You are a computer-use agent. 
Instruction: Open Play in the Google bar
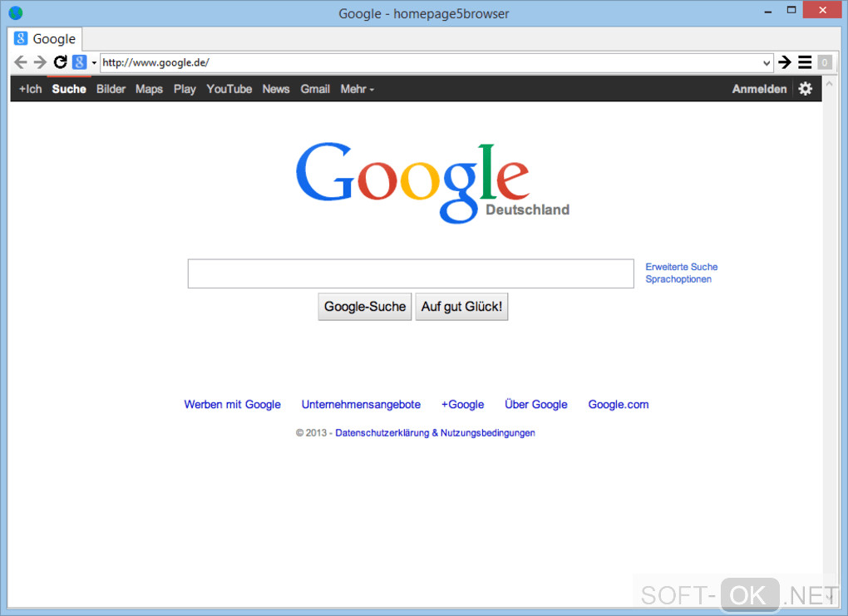(x=185, y=89)
